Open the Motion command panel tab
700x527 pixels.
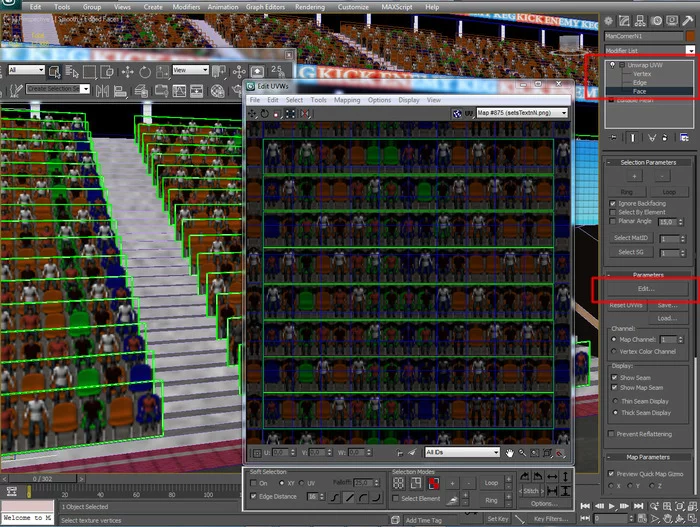(656, 21)
